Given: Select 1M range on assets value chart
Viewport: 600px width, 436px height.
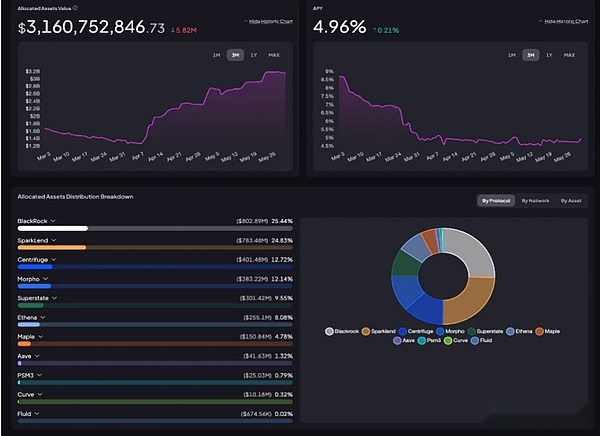Looking at the screenshot, I should (x=217, y=55).
